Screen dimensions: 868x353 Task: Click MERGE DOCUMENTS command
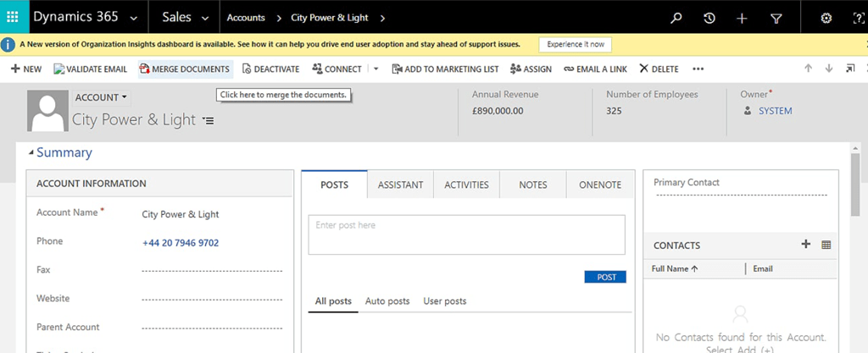pyautogui.click(x=185, y=69)
